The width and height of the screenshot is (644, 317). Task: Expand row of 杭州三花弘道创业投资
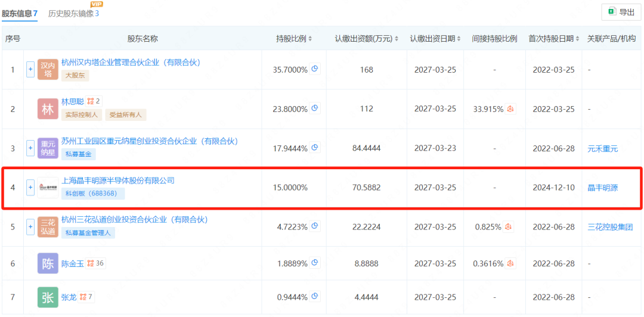click(x=30, y=226)
